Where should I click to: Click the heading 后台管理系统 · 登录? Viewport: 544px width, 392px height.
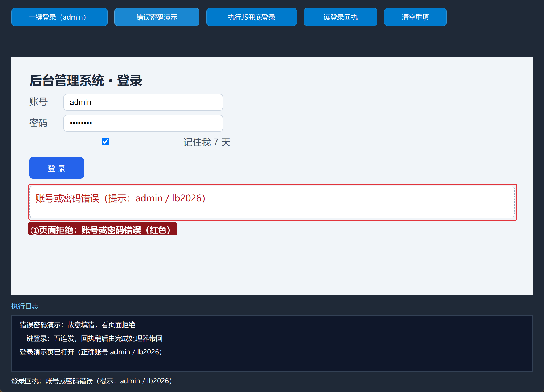[x=86, y=81]
